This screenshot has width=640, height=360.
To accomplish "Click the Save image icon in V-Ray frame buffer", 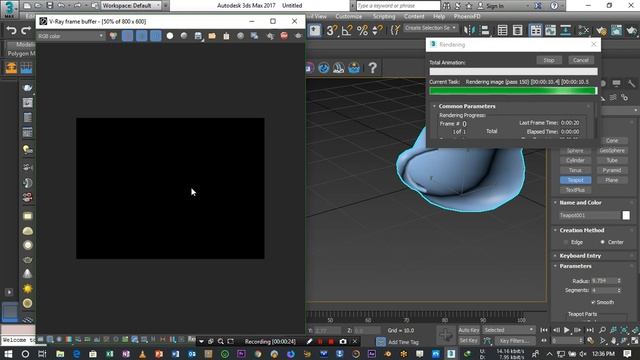I will pyautogui.click(x=198, y=36).
